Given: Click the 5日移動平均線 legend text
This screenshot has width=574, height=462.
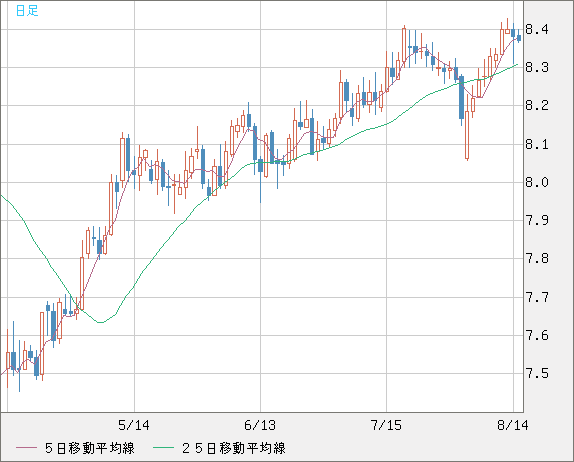Looking at the screenshot, I should pyautogui.click(x=90, y=448).
